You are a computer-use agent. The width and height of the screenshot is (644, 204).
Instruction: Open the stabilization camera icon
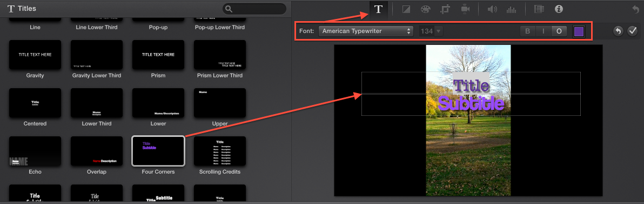[465, 9]
